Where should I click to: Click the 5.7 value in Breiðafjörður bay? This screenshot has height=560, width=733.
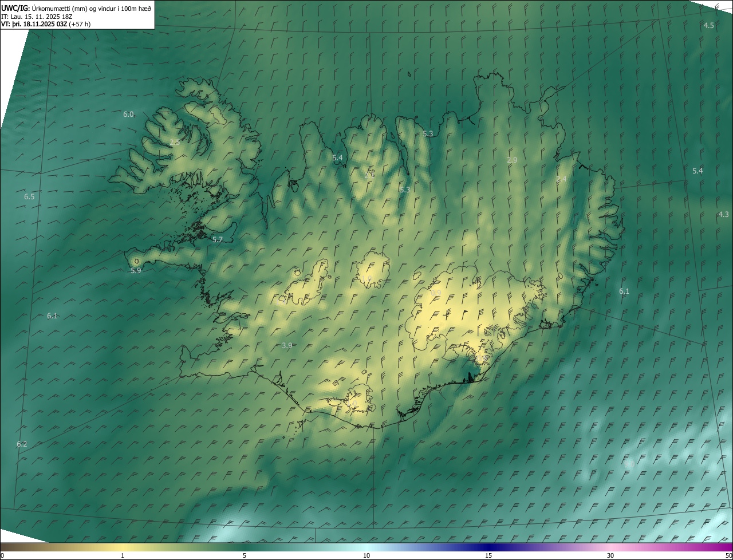tap(217, 240)
